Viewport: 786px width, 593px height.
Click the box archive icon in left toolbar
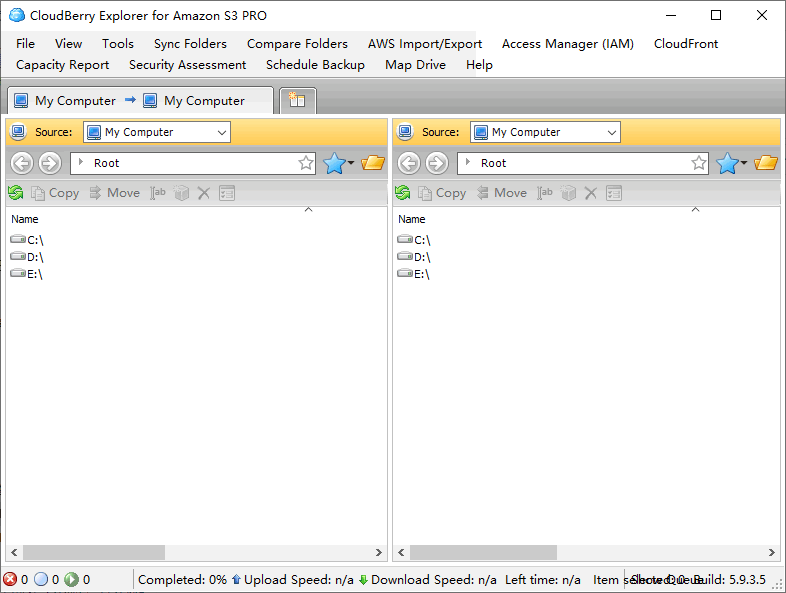(x=181, y=193)
